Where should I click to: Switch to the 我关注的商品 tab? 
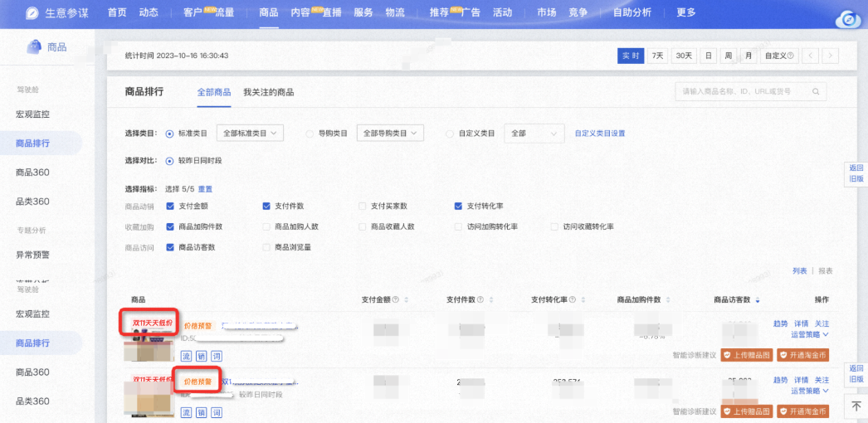(x=269, y=92)
